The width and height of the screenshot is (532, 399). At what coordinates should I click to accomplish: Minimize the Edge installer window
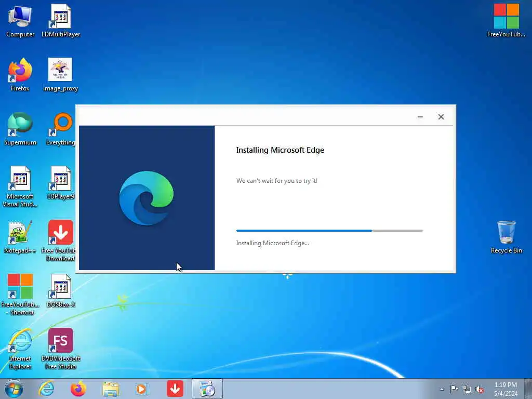pyautogui.click(x=420, y=117)
